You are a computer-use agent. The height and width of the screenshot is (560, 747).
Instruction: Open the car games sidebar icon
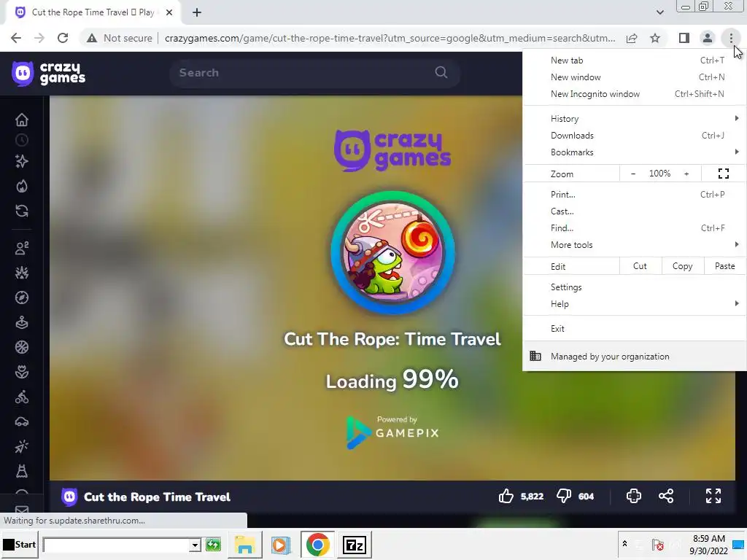point(22,421)
